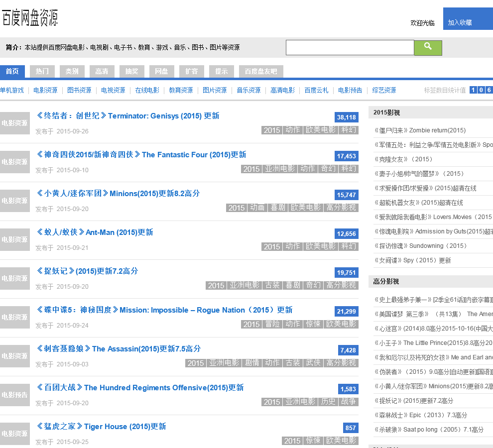Image resolution: width=493 pixels, height=448 pixels.
Task: Open the 教育资源 category link
Action: (x=181, y=90)
